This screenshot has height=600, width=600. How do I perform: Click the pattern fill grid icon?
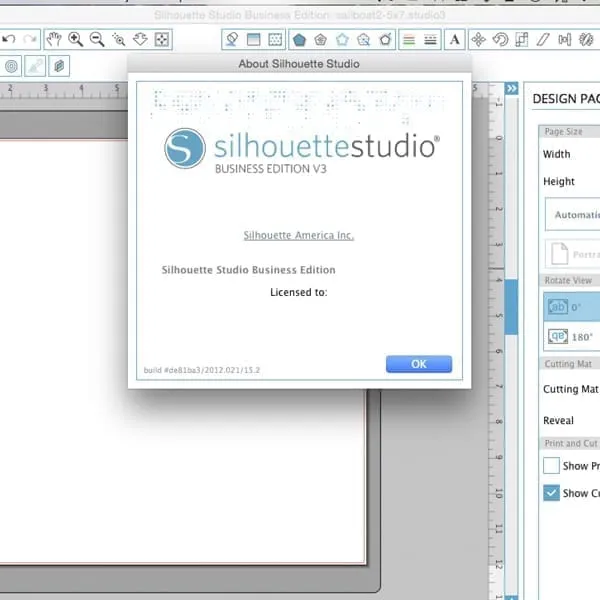pyautogui.click(x=276, y=39)
